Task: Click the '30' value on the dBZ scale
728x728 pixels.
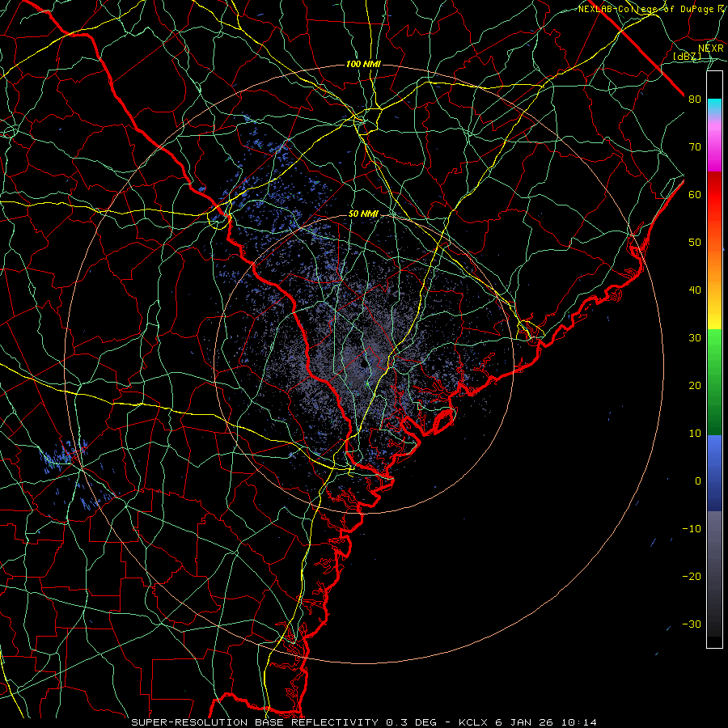Action: [x=695, y=338]
